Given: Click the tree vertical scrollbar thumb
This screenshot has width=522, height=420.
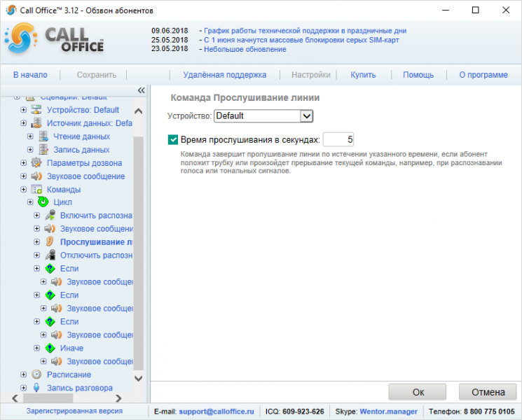Looking at the screenshot, I should pos(139,253).
